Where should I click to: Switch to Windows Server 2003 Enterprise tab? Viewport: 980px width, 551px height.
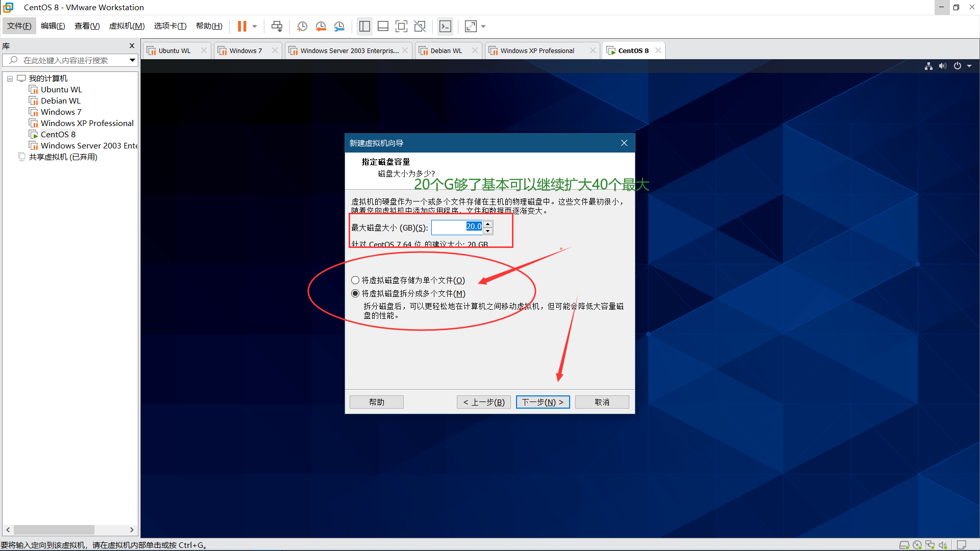pyautogui.click(x=350, y=51)
